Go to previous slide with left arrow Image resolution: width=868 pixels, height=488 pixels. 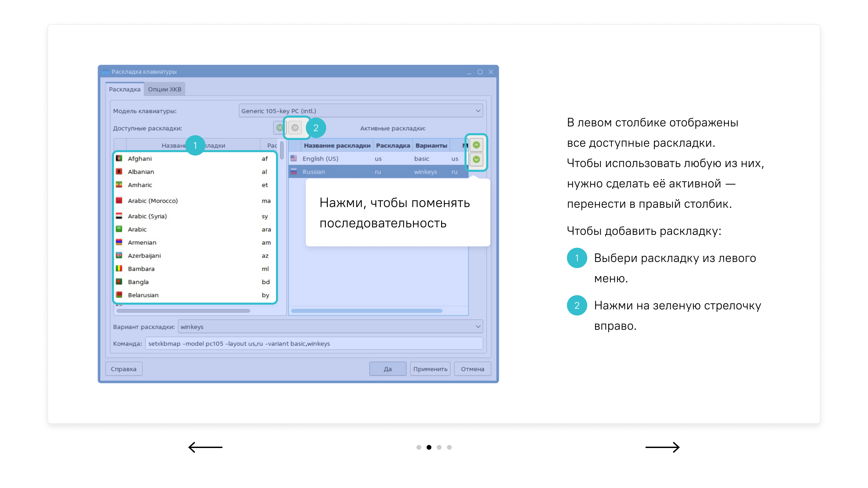(205, 447)
